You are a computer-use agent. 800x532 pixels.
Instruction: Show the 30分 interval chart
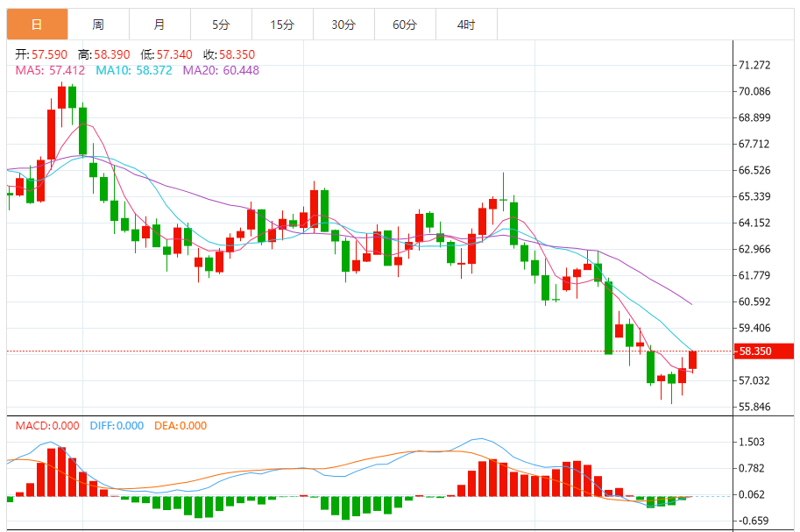click(x=343, y=25)
